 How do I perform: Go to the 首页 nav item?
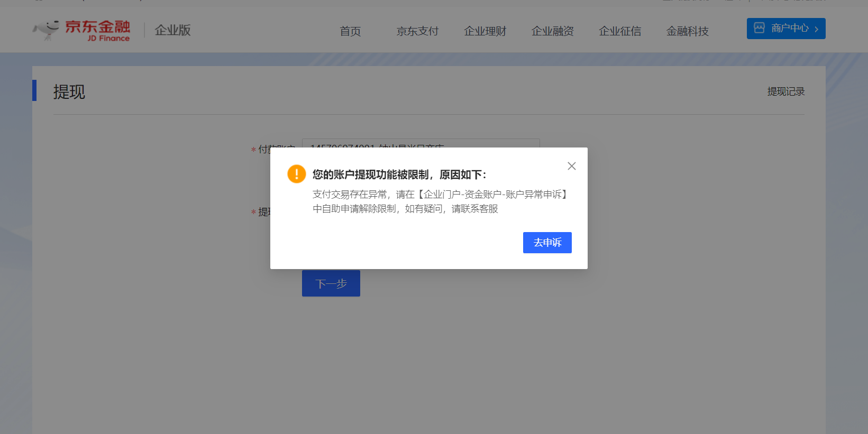tap(350, 31)
